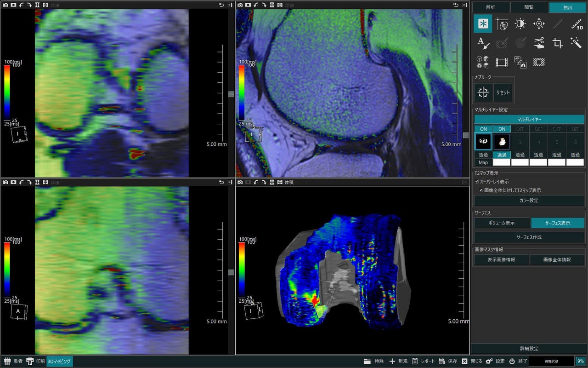Click the カラー設定 button
Screen dimensions: 588x368
click(x=529, y=201)
